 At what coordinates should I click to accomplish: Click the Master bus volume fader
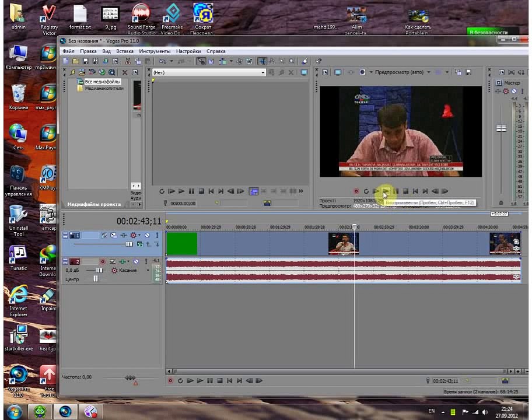[x=501, y=128]
